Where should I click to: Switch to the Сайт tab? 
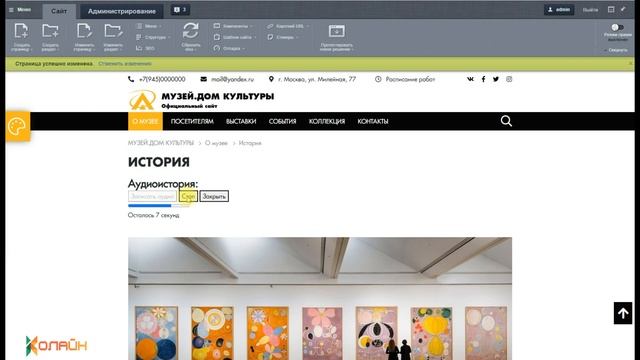(x=59, y=11)
